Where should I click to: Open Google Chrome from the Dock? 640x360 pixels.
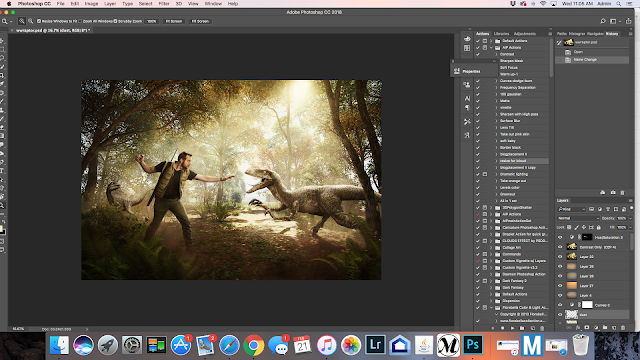click(253, 345)
